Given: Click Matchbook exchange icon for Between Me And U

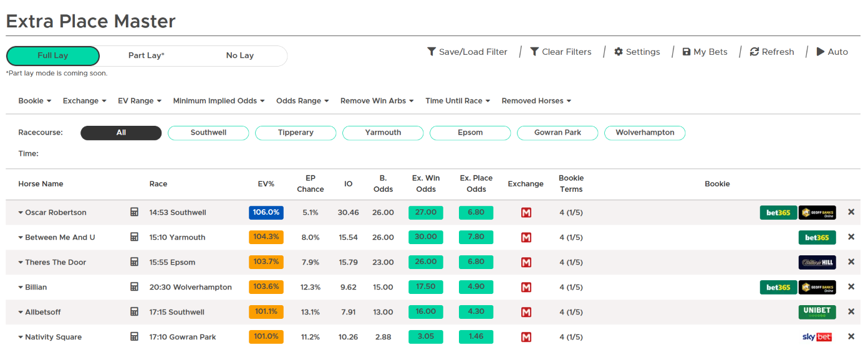Looking at the screenshot, I should [526, 237].
